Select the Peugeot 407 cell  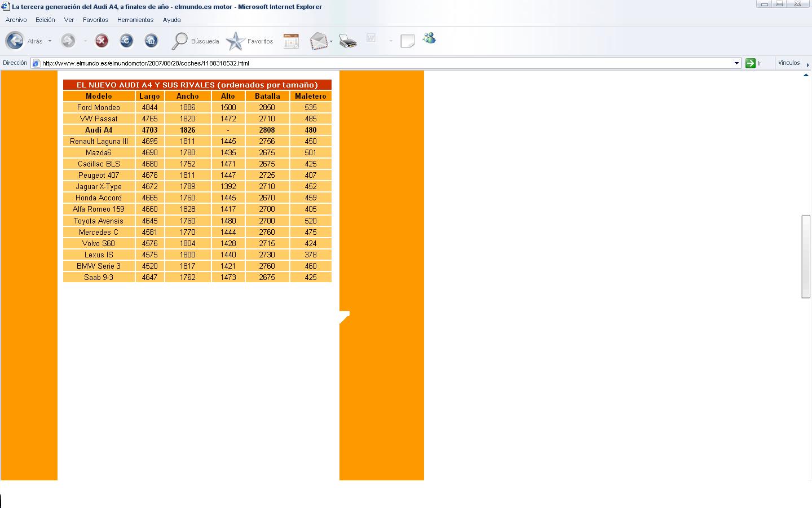coord(99,175)
